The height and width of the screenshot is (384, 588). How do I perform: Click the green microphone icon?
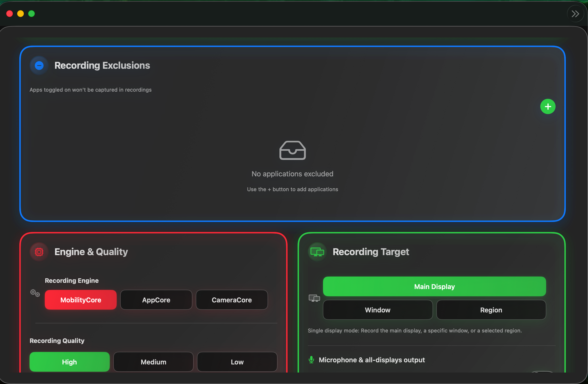click(x=311, y=360)
